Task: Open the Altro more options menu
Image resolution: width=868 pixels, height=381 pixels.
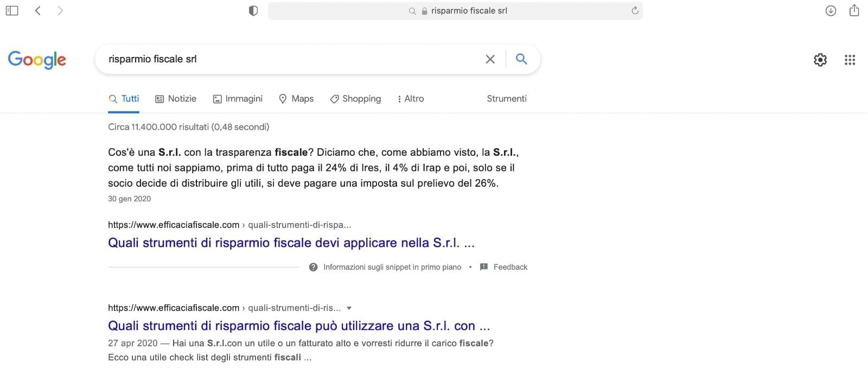Action: (411, 99)
